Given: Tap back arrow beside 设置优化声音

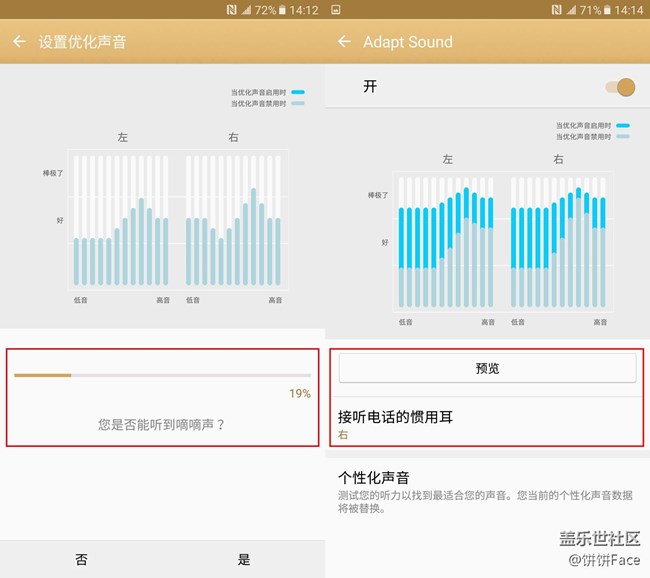Looking at the screenshot, I should (19, 42).
